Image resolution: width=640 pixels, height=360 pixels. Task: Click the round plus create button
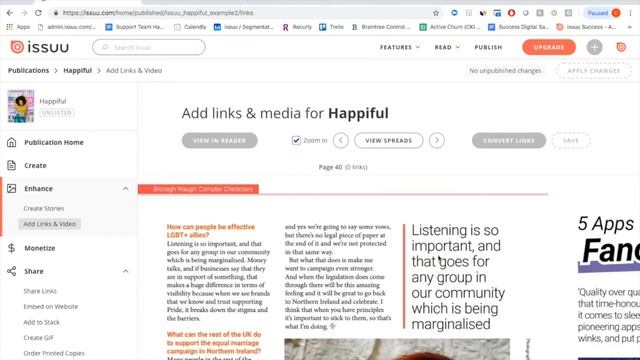594,47
